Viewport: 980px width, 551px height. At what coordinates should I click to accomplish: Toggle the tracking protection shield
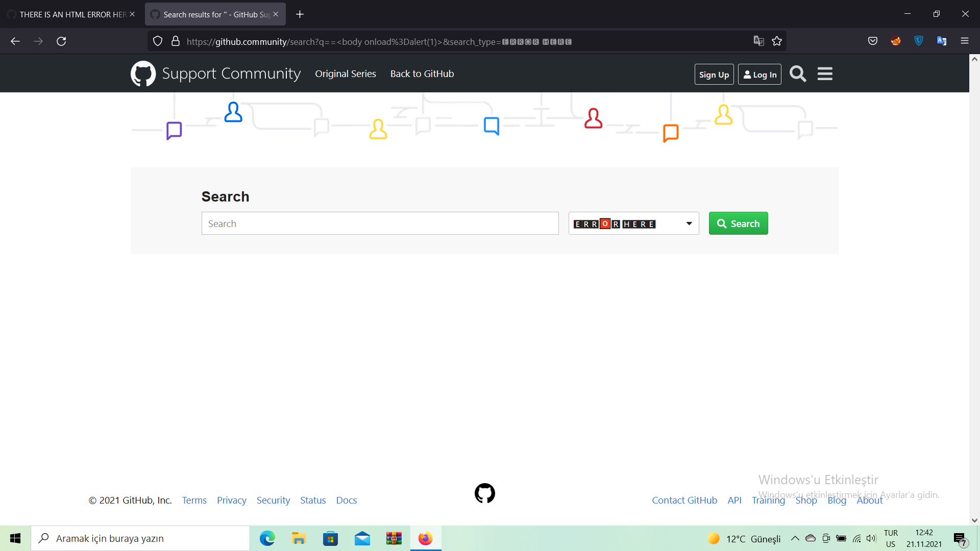(x=157, y=41)
